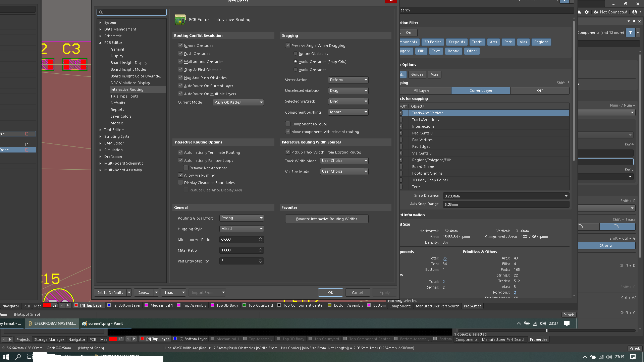Open the Current Mode dropdown

(238, 102)
